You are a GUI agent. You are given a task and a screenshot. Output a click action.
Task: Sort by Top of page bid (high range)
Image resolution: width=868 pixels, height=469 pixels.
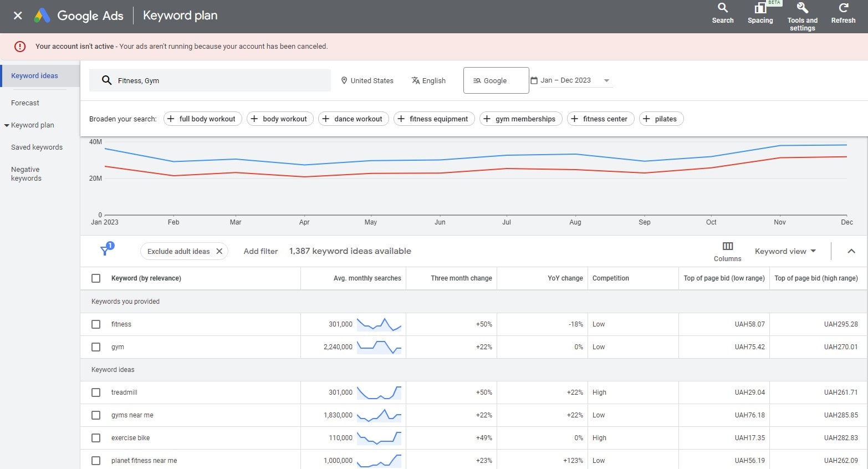(x=816, y=278)
